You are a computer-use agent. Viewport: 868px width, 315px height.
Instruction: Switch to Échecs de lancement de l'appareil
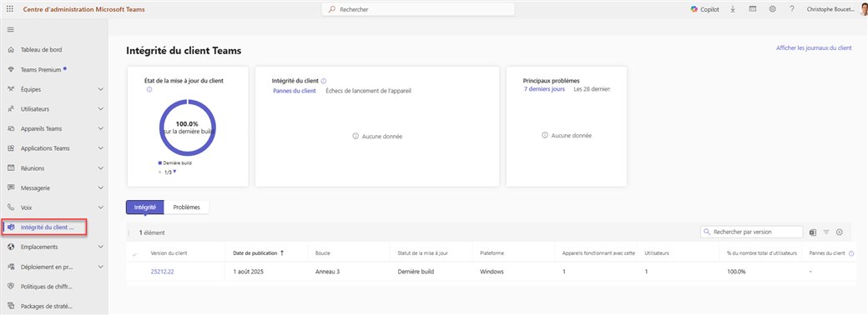(368, 91)
